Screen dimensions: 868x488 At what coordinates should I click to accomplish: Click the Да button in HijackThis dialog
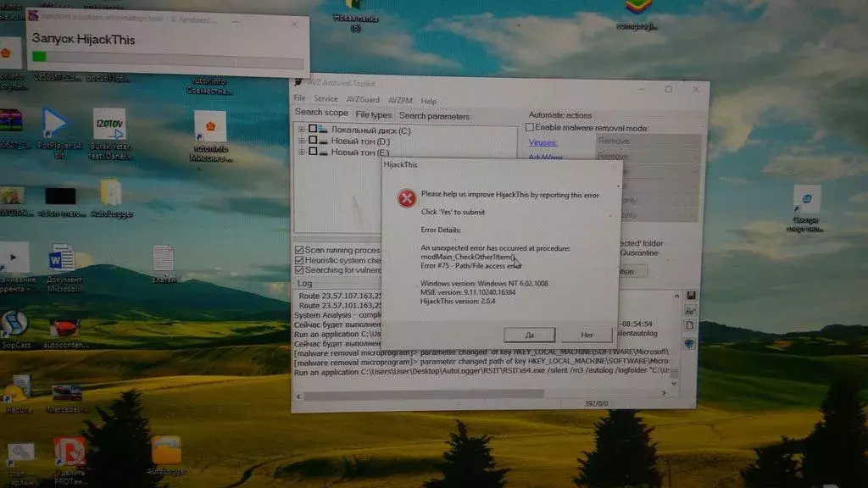coord(529,335)
